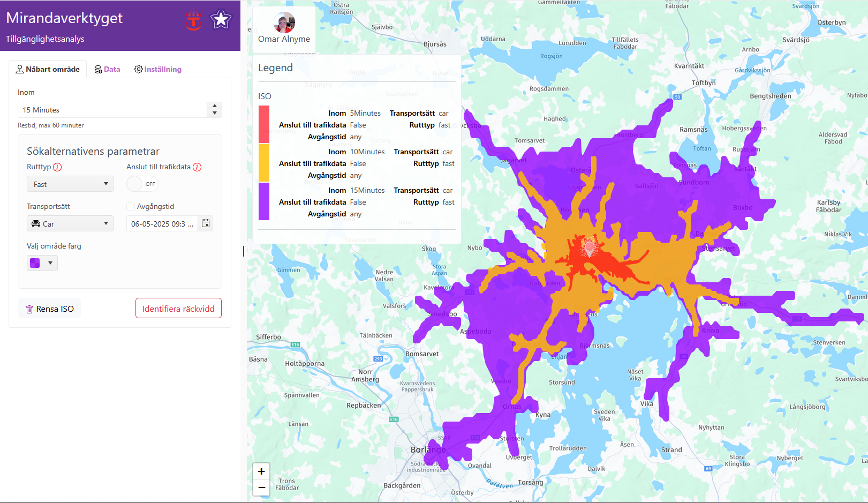Click the sidebar collapse handle beside the map
Viewport: 868px width, 503px height.
(244, 251)
